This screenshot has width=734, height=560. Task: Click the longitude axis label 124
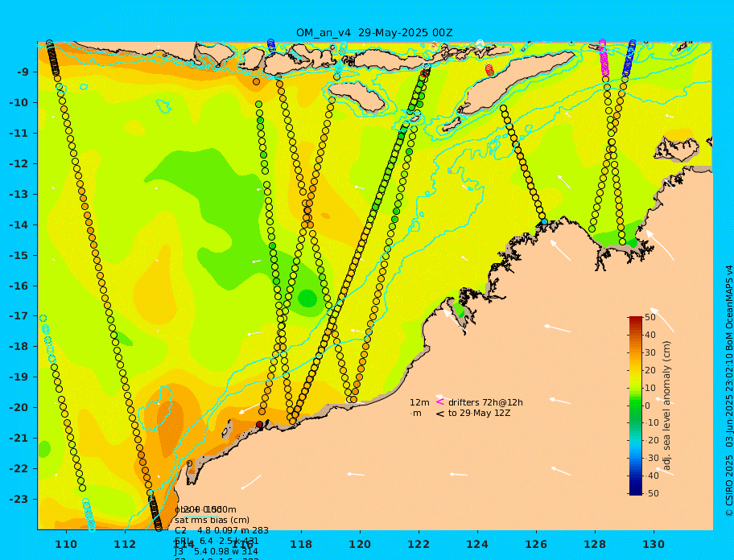tap(477, 545)
